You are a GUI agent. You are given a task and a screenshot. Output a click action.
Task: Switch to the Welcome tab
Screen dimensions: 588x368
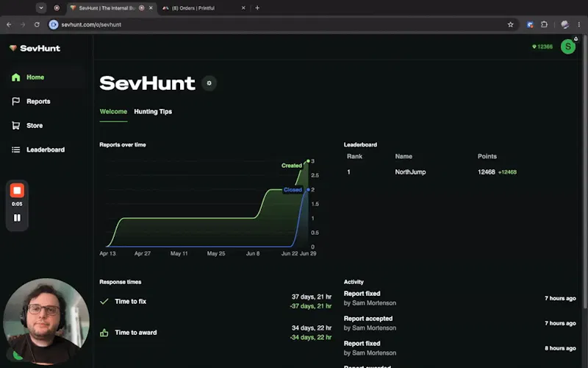point(113,112)
